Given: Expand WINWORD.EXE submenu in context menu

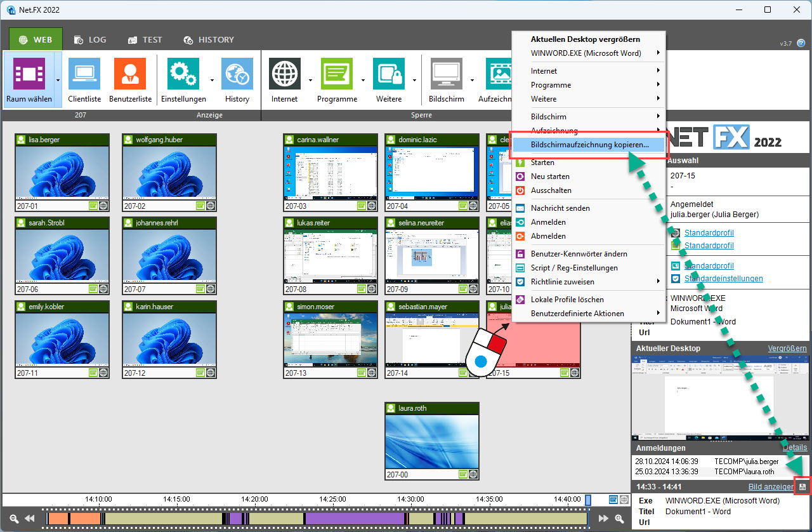Looking at the screenshot, I should click(x=658, y=53).
